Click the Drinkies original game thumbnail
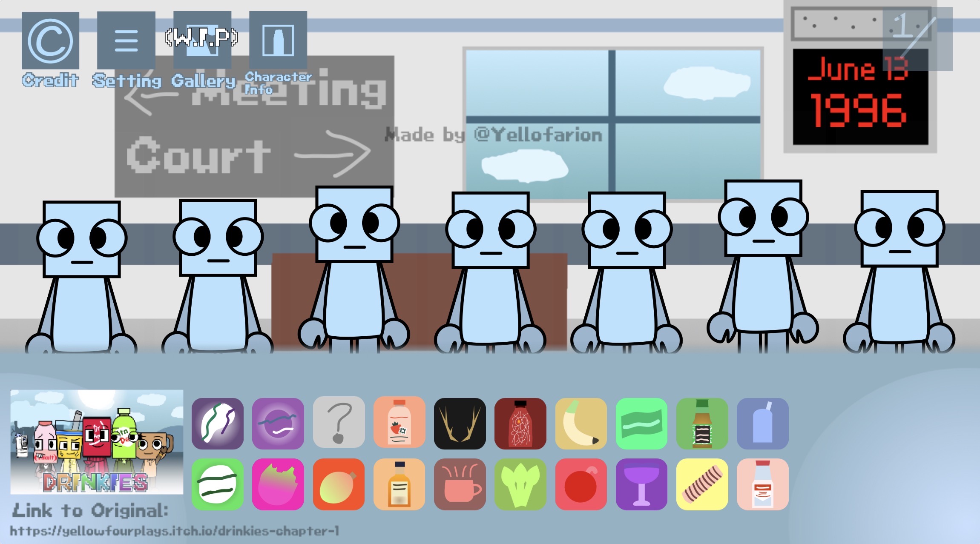 (97, 441)
